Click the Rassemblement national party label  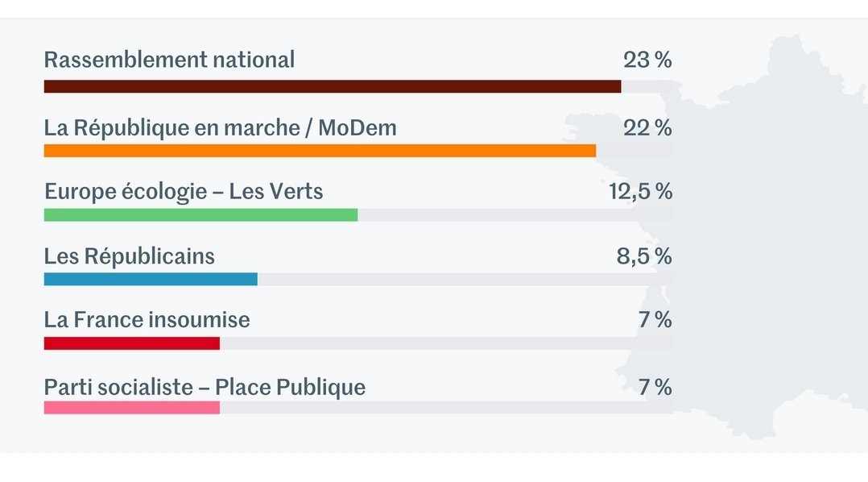pyautogui.click(x=169, y=60)
